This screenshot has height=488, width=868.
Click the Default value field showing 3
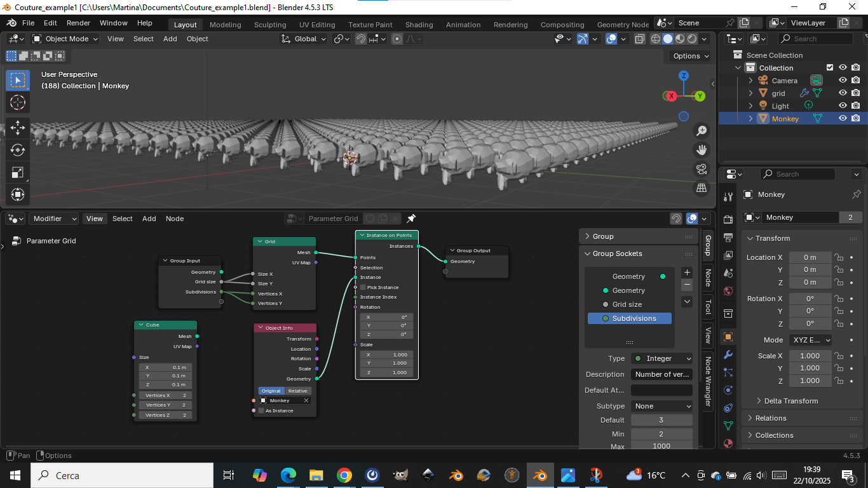coord(661,420)
